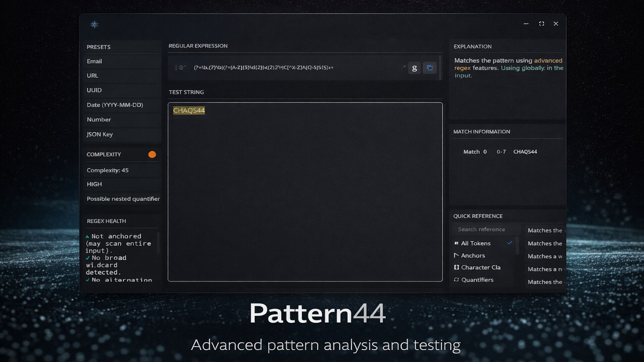This screenshot has width=644, height=362.
Task: Click the Regex Health panel scrollbar
Action: pos(158,243)
